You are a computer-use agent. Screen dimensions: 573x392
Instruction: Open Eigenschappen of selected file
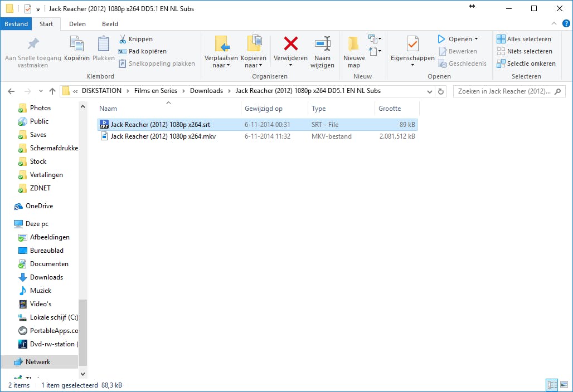412,48
